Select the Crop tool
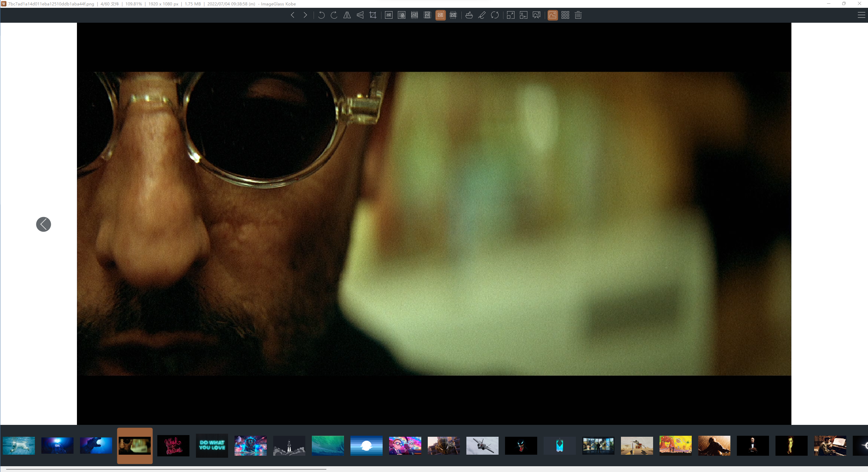Viewport: 868px width, 472px height. coord(373,15)
